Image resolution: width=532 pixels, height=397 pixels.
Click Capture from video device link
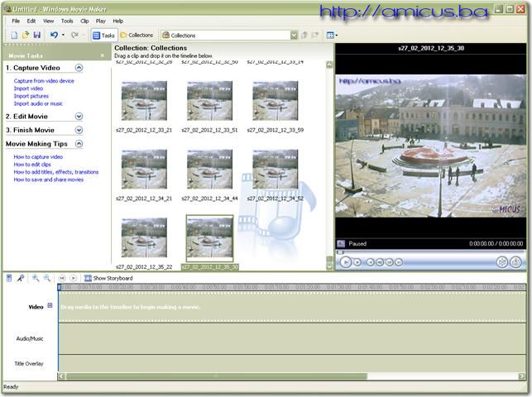pos(44,81)
